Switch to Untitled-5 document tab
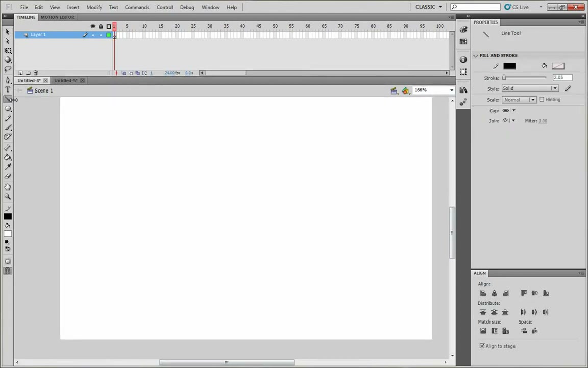Screen dimensions: 588x368 click(66, 80)
